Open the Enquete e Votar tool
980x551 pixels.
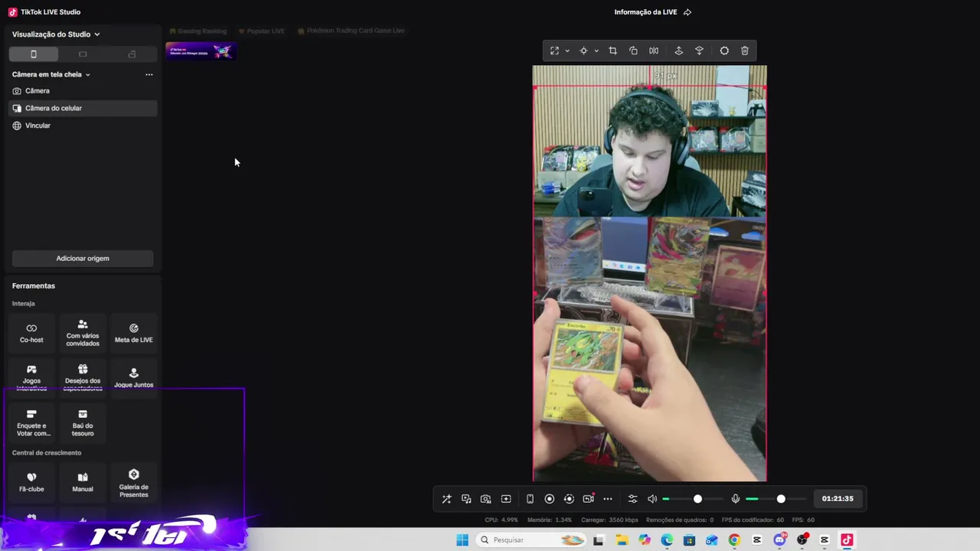click(31, 423)
